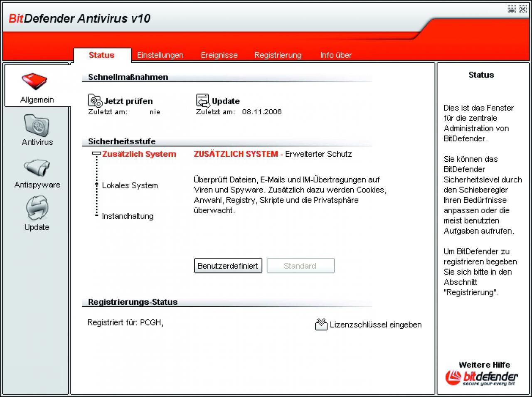Screen dimensions: 532x397
Task: Click the security level slider handle
Action: (x=96, y=154)
